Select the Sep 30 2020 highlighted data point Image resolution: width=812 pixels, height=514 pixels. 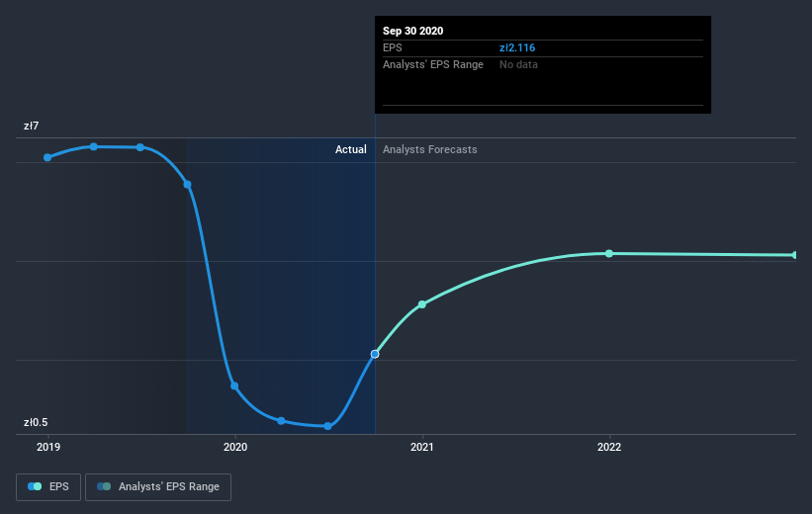pos(375,354)
